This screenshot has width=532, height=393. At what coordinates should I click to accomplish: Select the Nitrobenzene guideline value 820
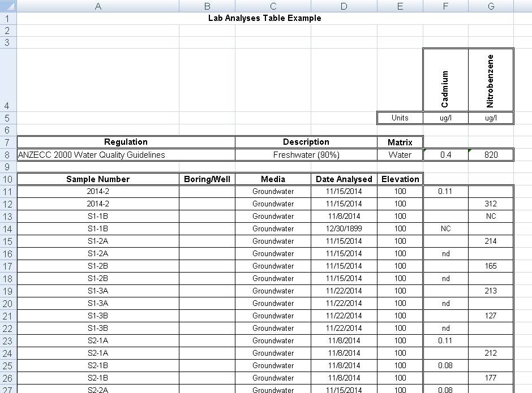tap(491, 154)
